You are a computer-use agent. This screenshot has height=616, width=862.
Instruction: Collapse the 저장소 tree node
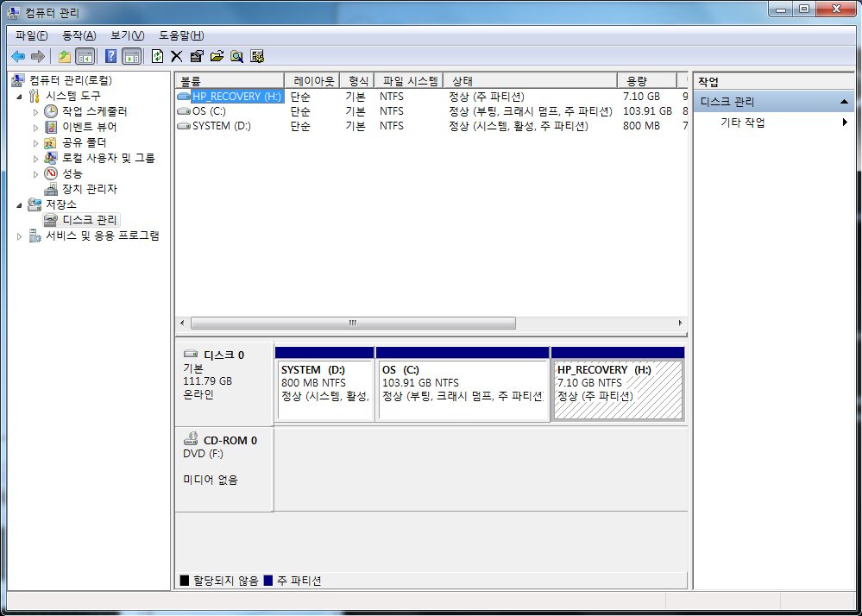[19, 205]
